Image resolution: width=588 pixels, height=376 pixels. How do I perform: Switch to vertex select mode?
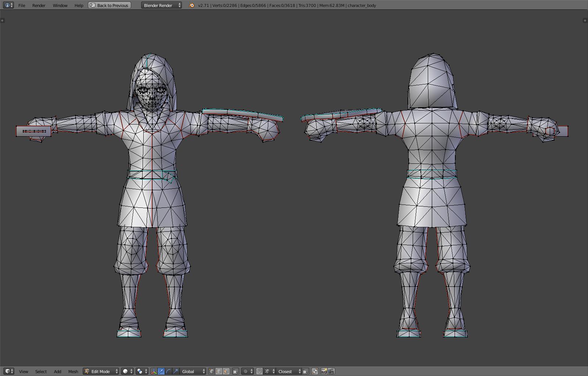pos(212,371)
